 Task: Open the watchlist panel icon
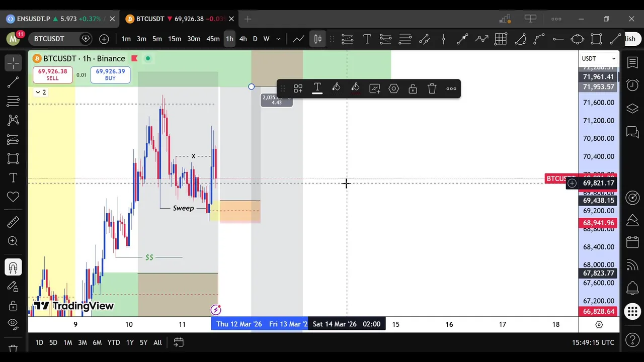point(632,63)
